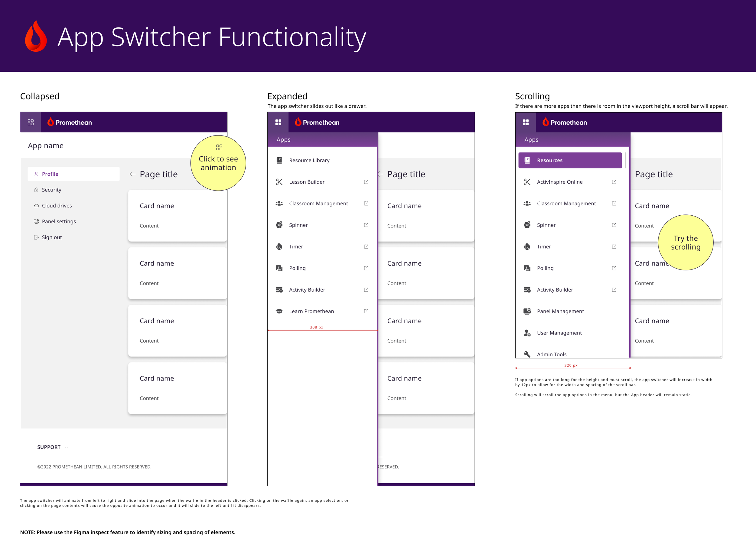
Task: Click the yellow 'Click to see animation' bubble
Action: pos(218,163)
